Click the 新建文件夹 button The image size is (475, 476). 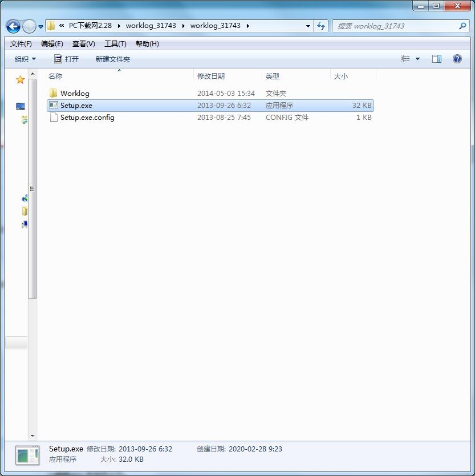pos(113,59)
